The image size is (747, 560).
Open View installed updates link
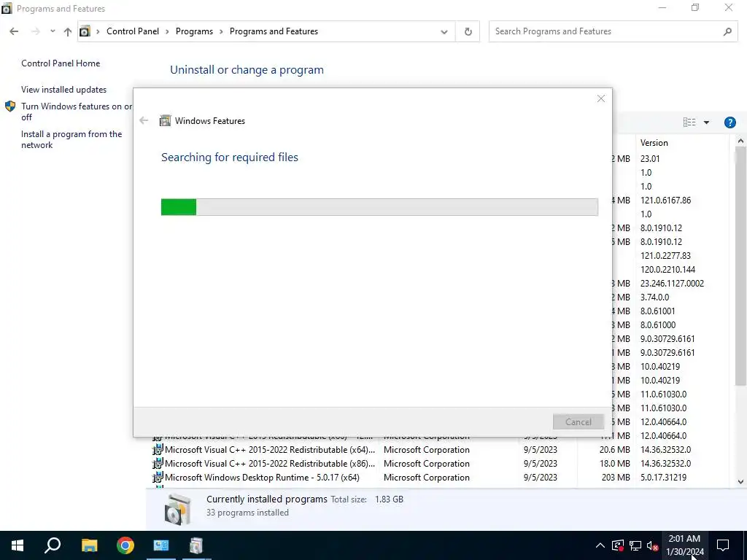click(64, 90)
